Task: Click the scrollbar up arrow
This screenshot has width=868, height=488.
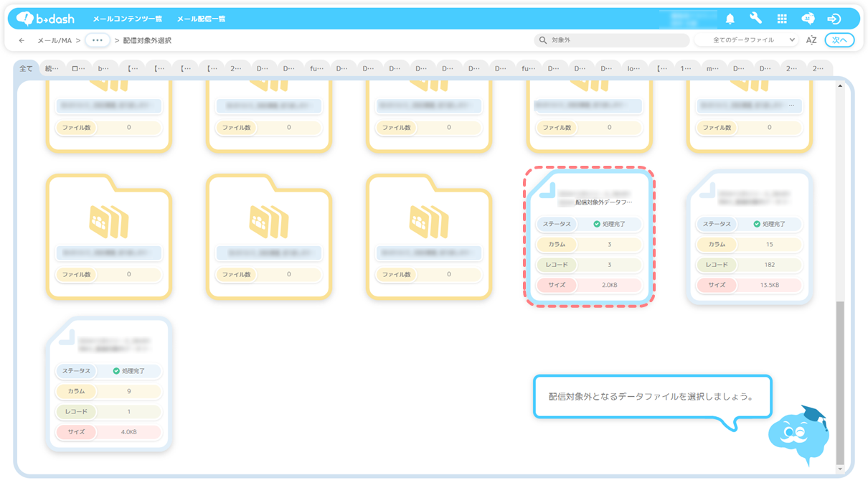Action: tap(840, 86)
